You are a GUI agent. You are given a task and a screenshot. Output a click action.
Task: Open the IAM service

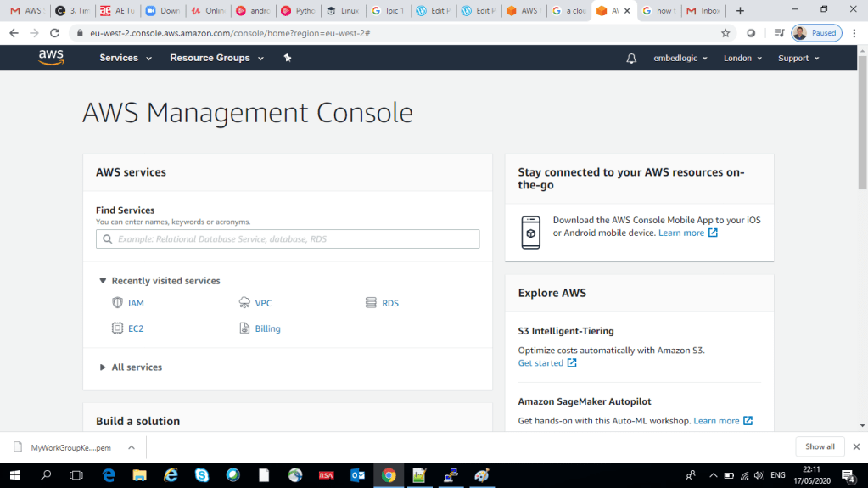coord(136,303)
